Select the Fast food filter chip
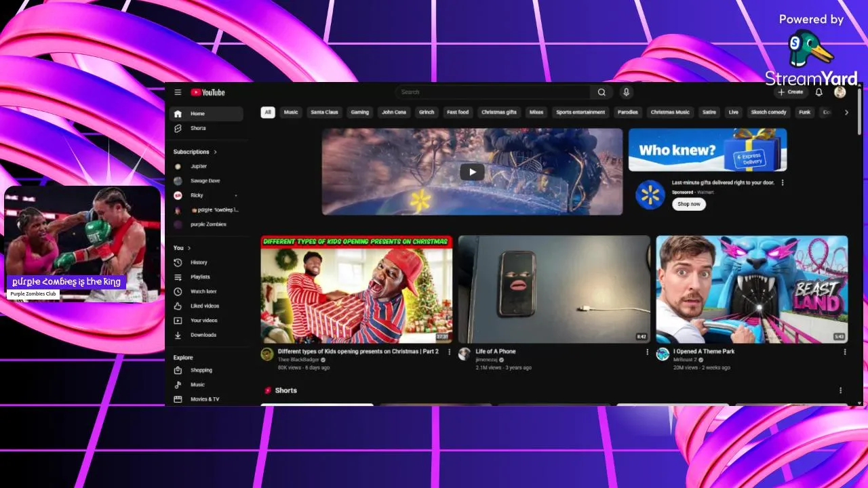This screenshot has width=868, height=488. (x=458, y=113)
